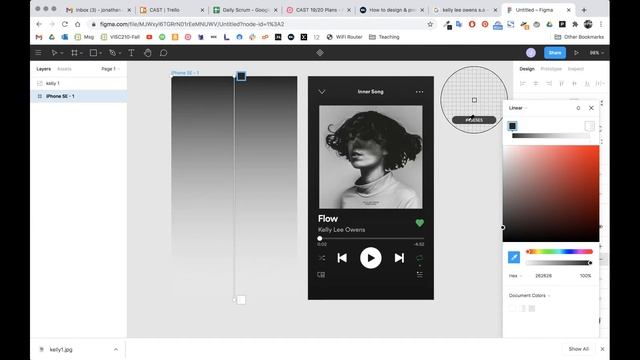640x360 pixels.
Task: Select the iPhone SE - 1 layer
Action: pos(79,96)
